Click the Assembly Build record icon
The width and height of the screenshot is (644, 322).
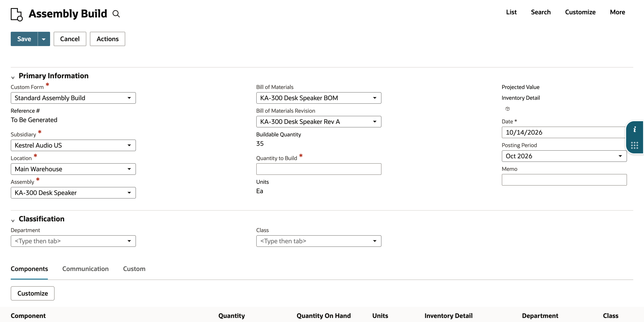tap(17, 15)
